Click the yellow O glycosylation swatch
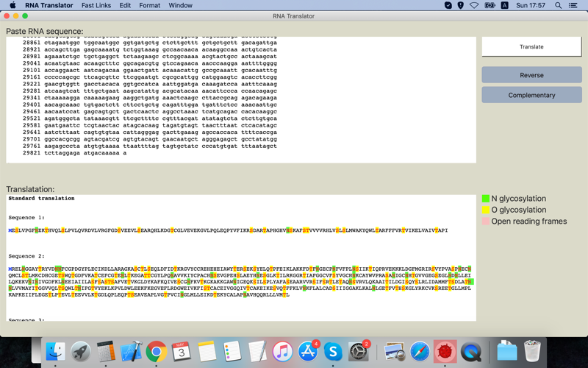Image resolution: width=588 pixels, height=368 pixels. [x=486, y=210]
